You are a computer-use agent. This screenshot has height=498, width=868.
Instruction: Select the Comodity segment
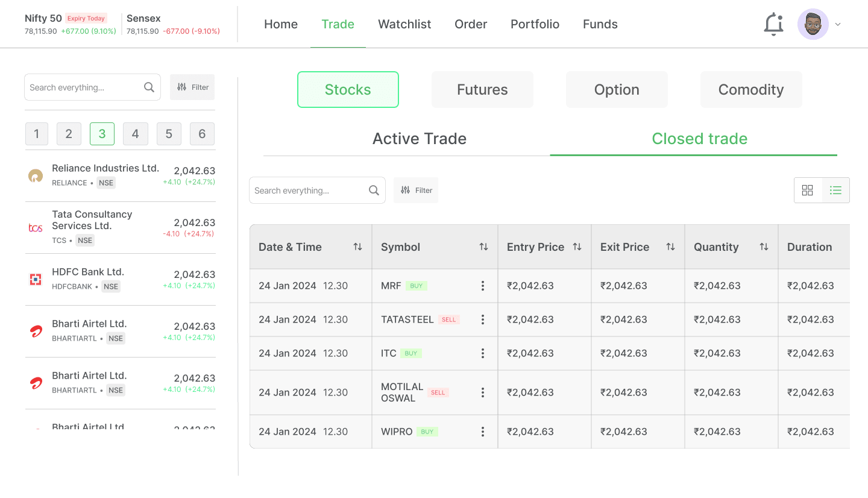click(x=751, y=90)
